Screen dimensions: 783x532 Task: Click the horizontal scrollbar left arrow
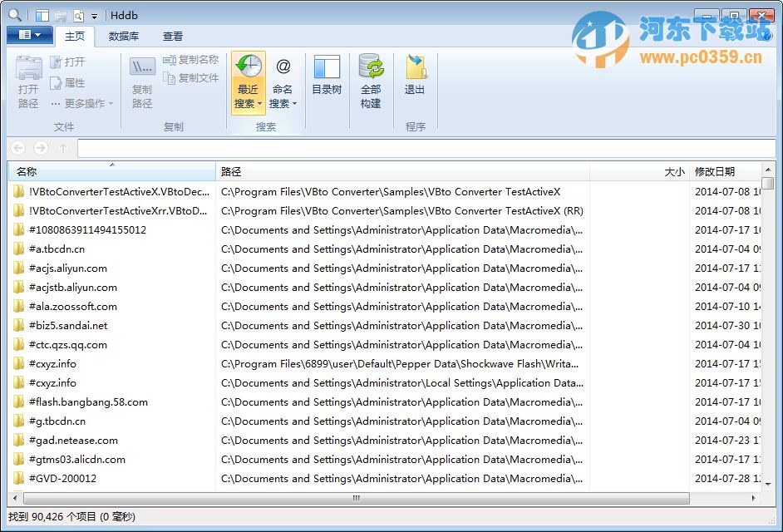pyautogui.click(x=15, y=498)
